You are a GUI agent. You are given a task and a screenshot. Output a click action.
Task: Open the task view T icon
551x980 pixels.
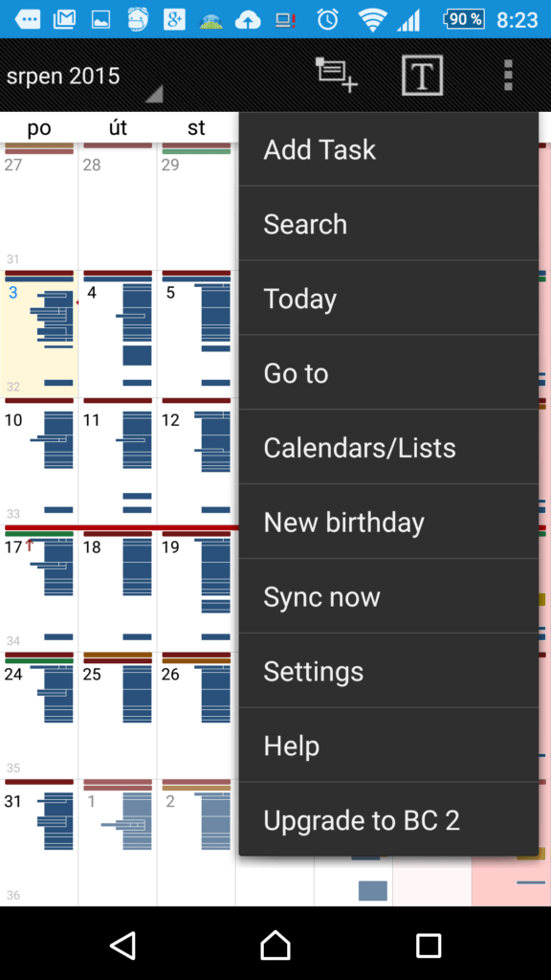pyautogui.click(x=422, y=76)
